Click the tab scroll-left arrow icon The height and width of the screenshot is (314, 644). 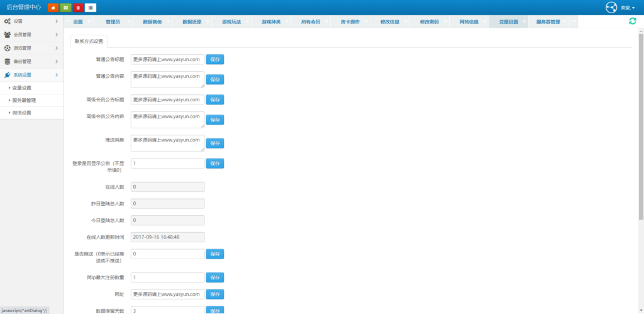[68, 21]
